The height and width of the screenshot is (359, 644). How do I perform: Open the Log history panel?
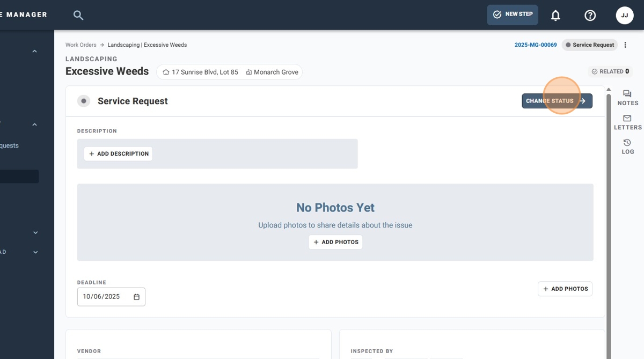pyautogui.click(x=627, y=146)
